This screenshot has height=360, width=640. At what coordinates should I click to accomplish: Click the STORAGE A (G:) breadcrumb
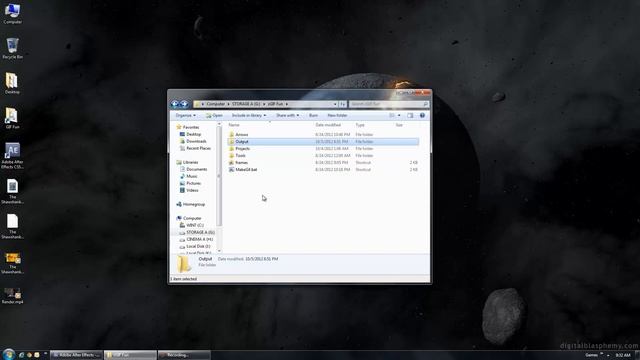[x=246, y=104]
